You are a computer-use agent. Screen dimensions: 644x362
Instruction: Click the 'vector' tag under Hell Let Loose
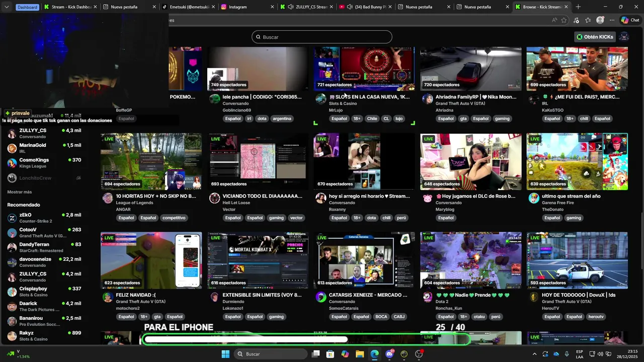pos(296,218)
